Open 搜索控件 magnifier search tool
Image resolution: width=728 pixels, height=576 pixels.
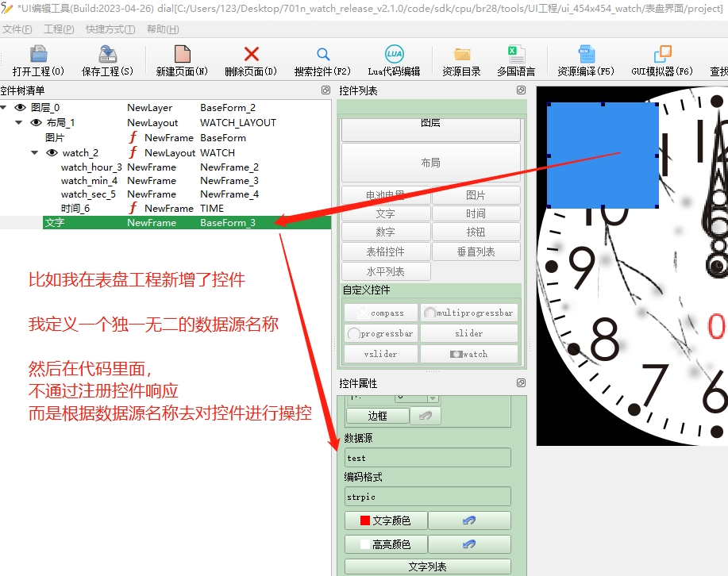pos(322,54)
